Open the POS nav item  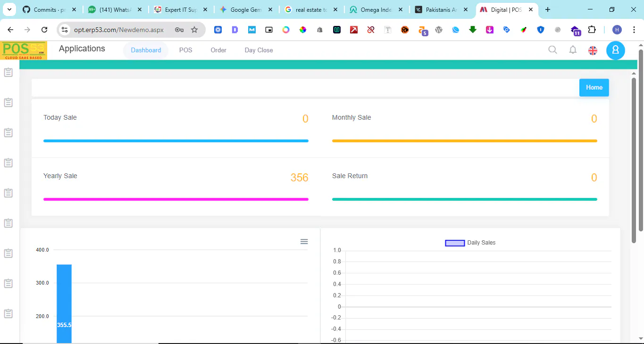185,50
